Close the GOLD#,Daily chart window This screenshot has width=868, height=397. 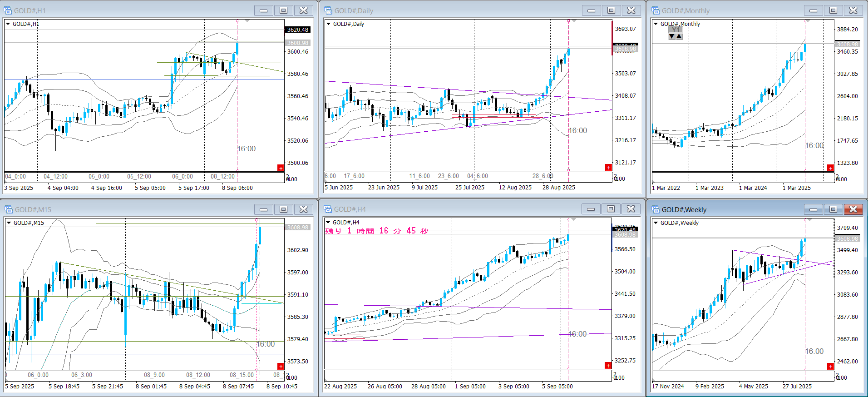click(x=631, y=10)
